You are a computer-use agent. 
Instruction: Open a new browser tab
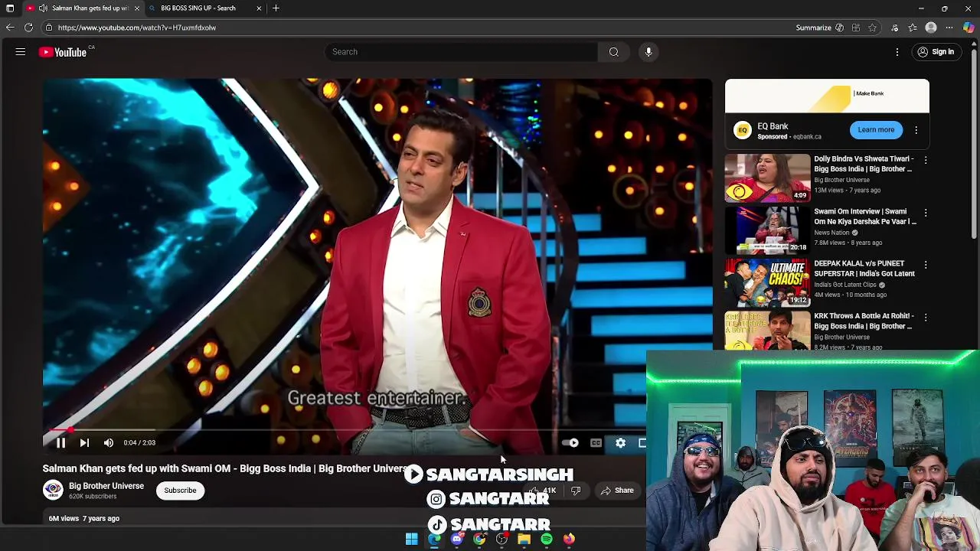click(276, 8)
